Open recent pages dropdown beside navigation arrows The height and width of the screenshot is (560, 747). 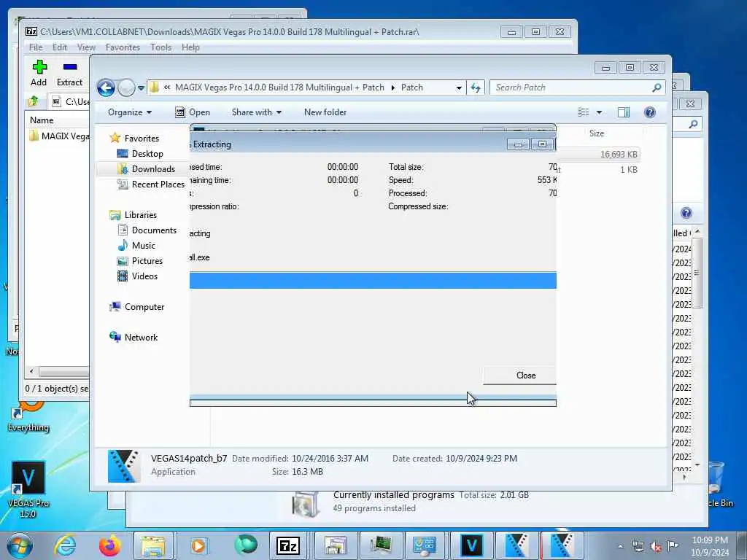[x=141, y=88]
